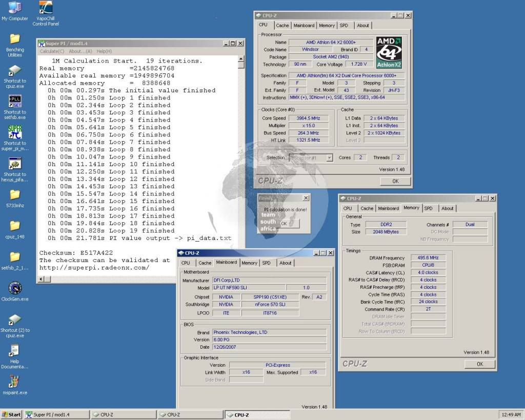Viewport: 525px width, 420px height.
Task: Click the Core Voltage value 1.728 V
Action: point(358,64)
